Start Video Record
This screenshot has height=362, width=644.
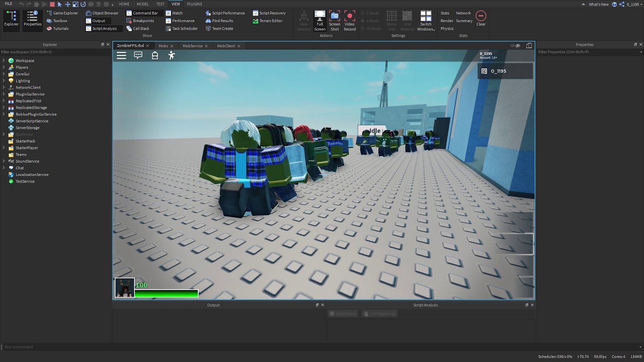coord(350,21)
